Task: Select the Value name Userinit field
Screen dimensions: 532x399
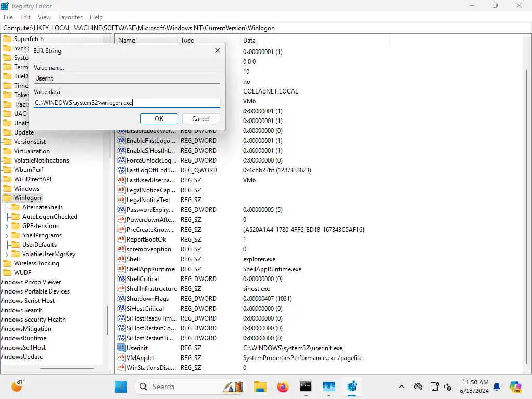Action: click(127, 78)
